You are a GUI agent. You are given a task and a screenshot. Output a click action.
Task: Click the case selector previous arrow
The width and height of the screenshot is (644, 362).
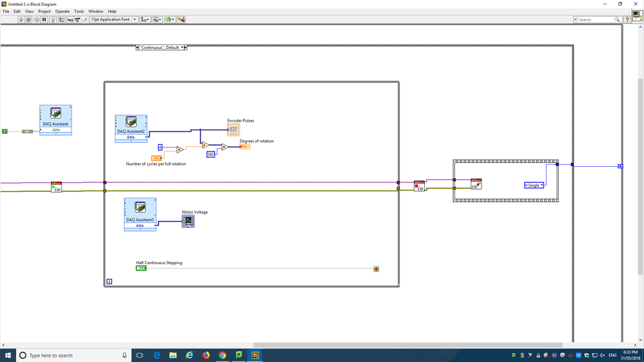(x=137, y=48)
